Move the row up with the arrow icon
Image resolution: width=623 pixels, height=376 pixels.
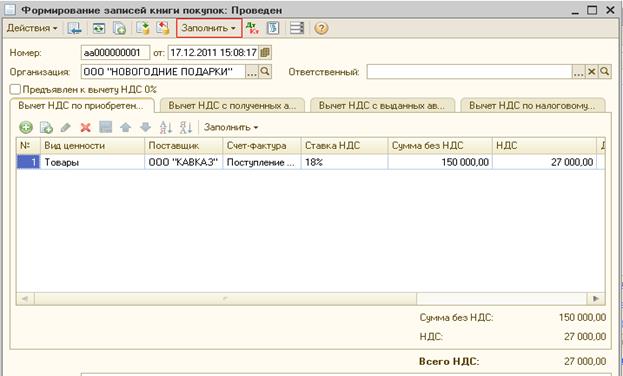click(126, 128)
